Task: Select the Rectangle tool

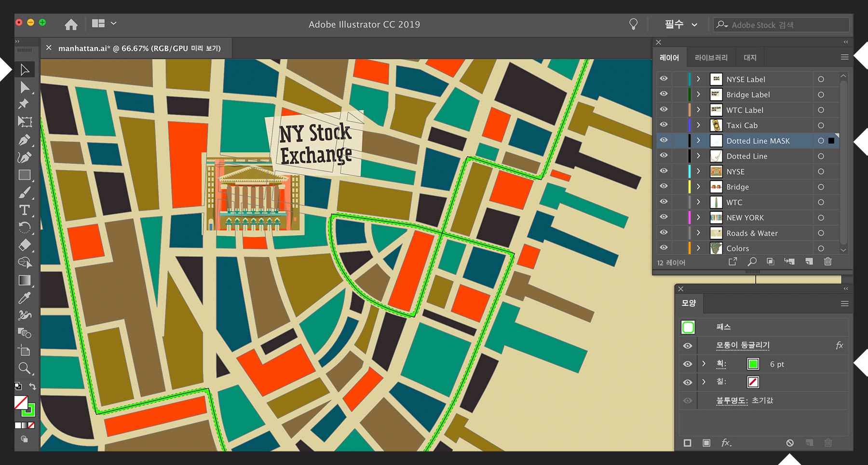Action: (24, 175)
